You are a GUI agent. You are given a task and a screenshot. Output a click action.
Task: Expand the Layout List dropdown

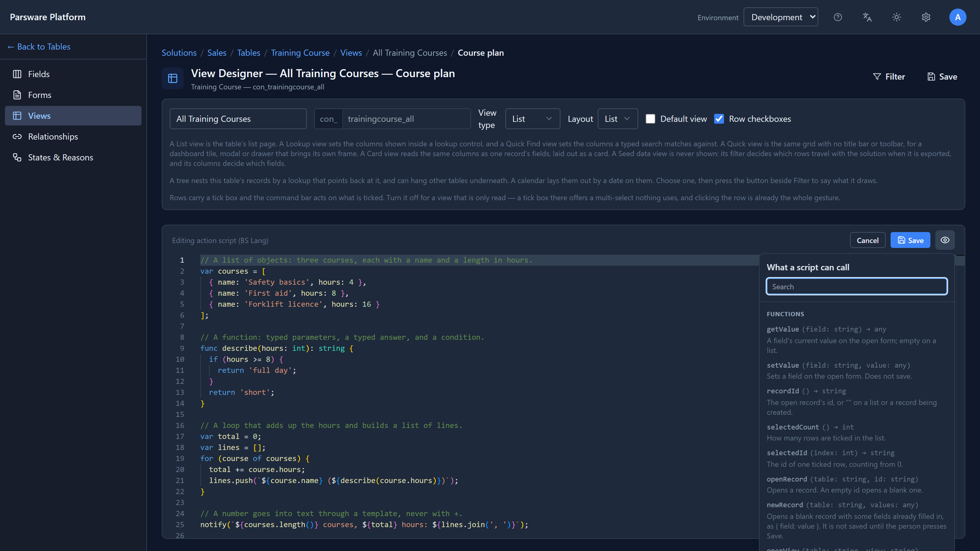point(617,119)
